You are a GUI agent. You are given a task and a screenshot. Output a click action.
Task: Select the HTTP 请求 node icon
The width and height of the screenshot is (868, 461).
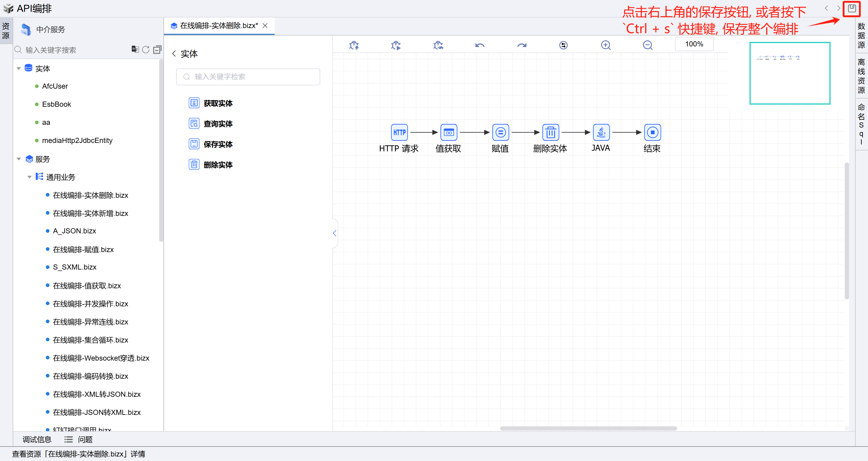[x=399, y=132]
